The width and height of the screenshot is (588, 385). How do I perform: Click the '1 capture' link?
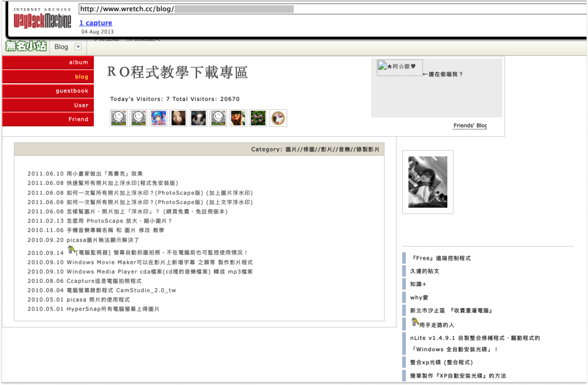click(96, 23)
